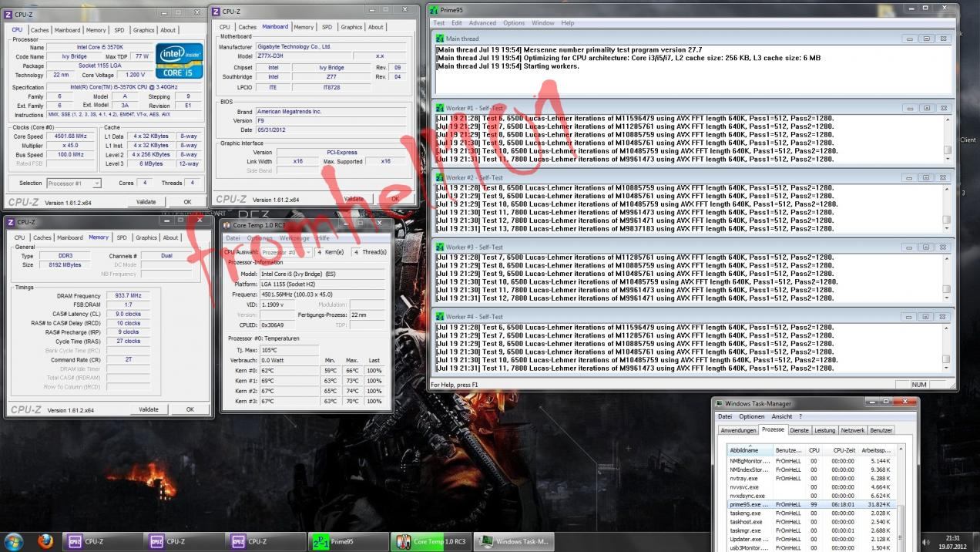980x552 pixels.
Task: Click OK in CPU-Z Memory window
Action: coord(190,409)
